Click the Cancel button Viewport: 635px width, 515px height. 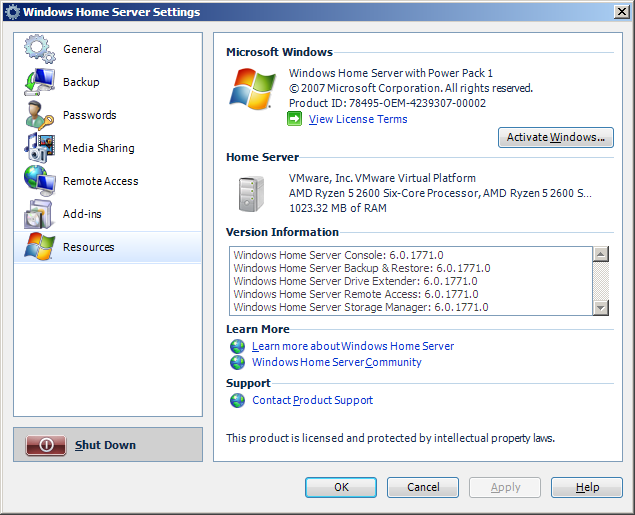coord(423,487)
